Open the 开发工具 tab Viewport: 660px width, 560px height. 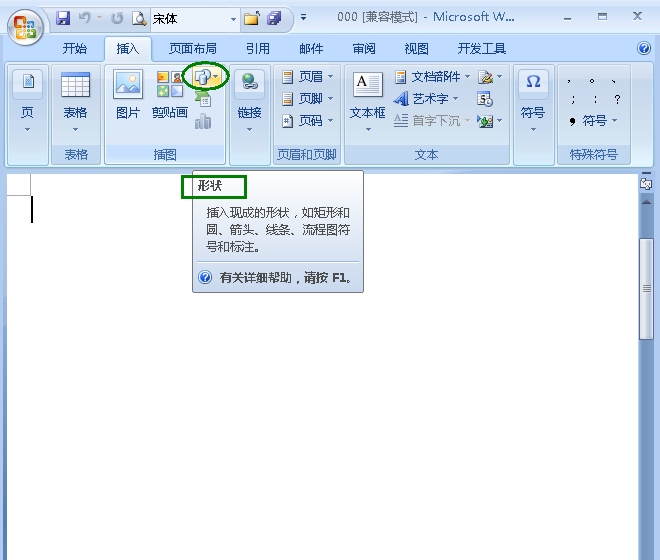pos(482,49)
